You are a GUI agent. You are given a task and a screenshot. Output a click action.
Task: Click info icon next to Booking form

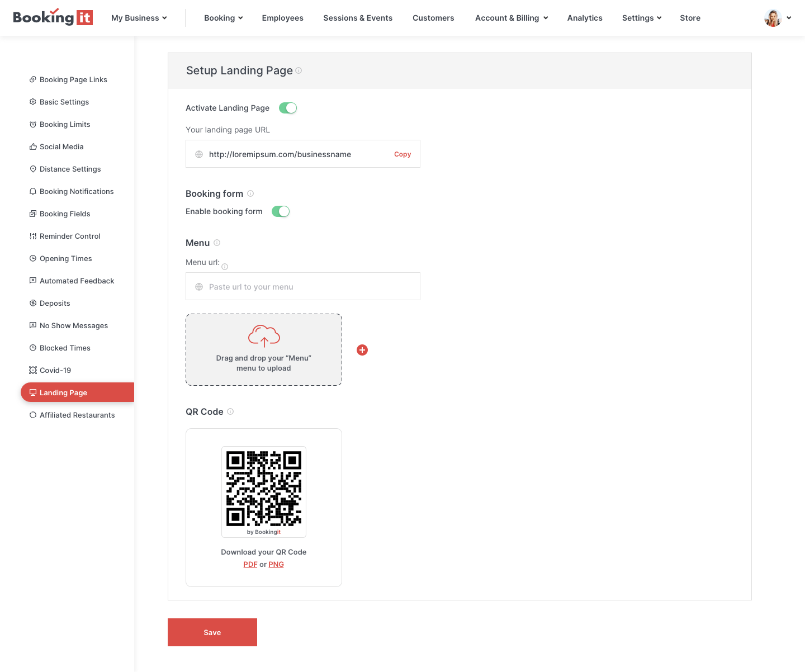(x=250, y=193)
